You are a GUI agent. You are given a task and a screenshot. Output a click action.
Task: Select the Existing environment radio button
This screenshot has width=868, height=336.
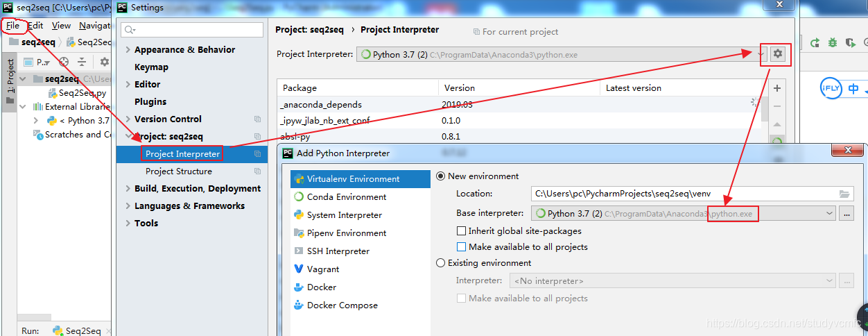pos(440,263)
